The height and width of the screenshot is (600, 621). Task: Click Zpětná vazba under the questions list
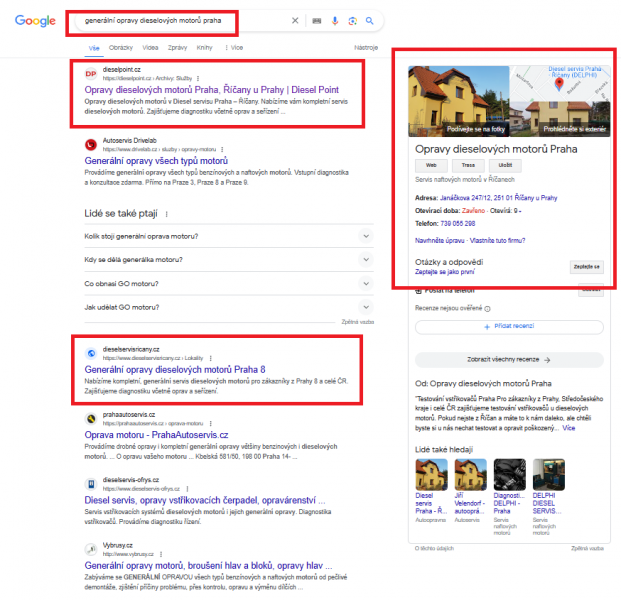(358, 322)
